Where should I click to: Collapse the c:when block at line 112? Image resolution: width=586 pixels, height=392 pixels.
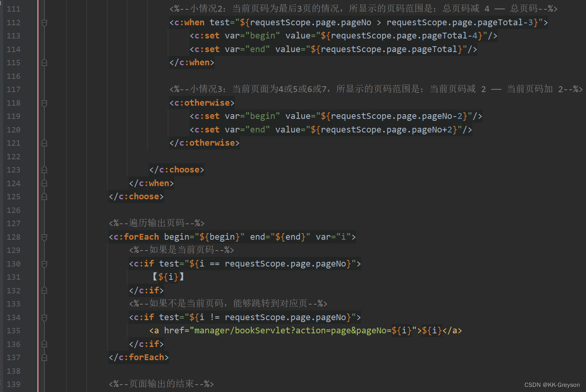coord(44,23)
